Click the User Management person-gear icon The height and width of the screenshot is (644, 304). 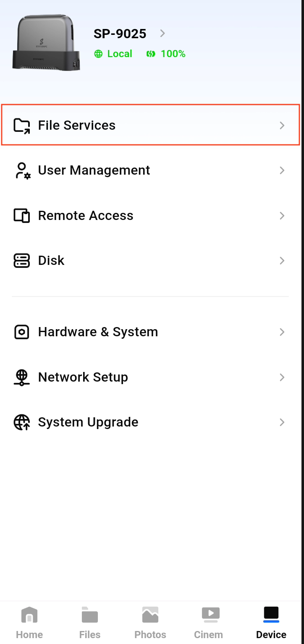(x=22, y=171)
